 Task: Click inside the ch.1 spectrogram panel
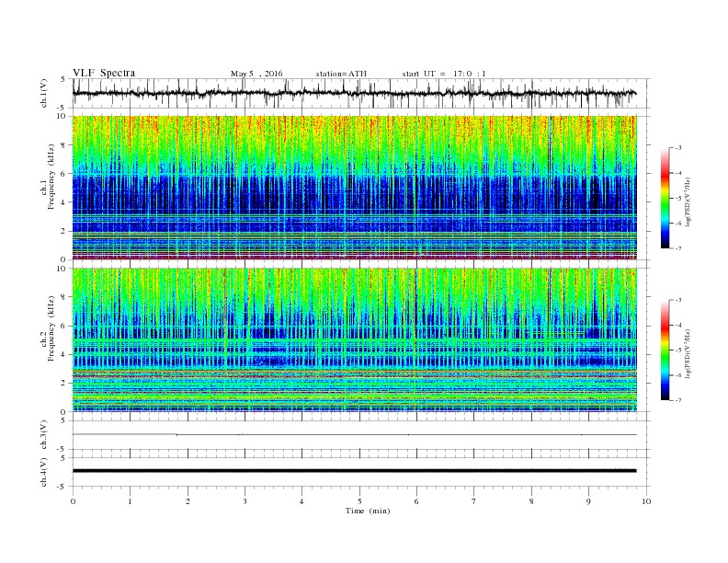tap(354, 188)
